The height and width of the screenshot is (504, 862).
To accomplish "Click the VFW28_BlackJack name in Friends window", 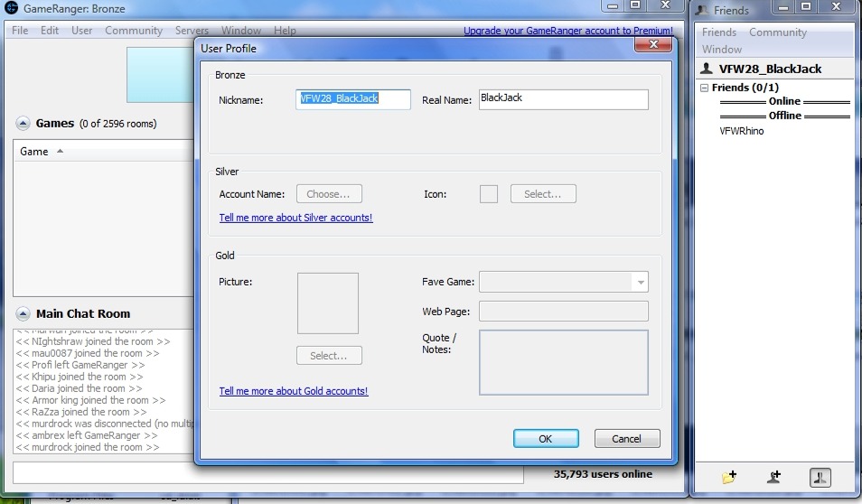I will coord(770,70).
